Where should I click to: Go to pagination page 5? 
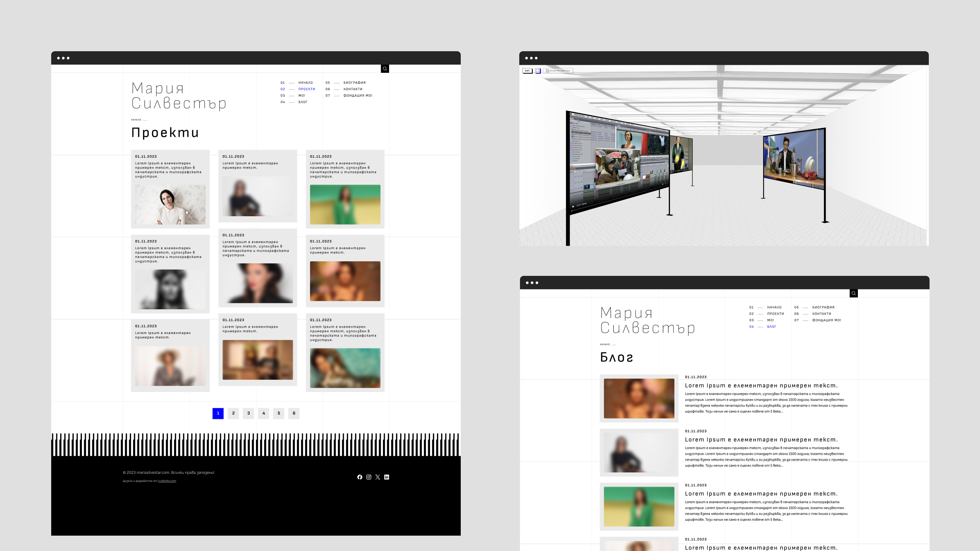click(279, 413)
